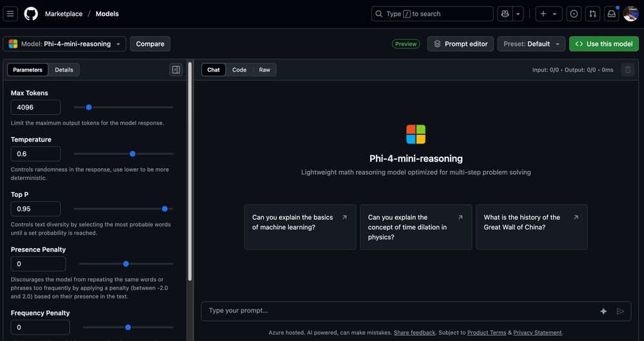Image resolution: width=644 pixels, height=341 pixels.
Task: Open Issues icon in top bar
Action: pyautogui.click(x=574, y=14)
